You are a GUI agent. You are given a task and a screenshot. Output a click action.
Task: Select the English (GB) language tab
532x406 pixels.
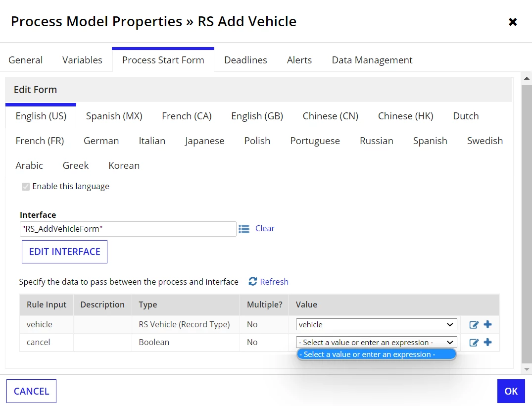257,116
